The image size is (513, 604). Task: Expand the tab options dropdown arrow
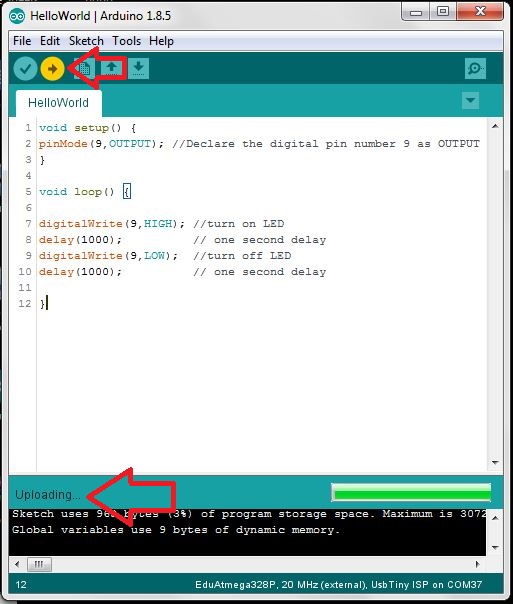[x=470, y=101]
